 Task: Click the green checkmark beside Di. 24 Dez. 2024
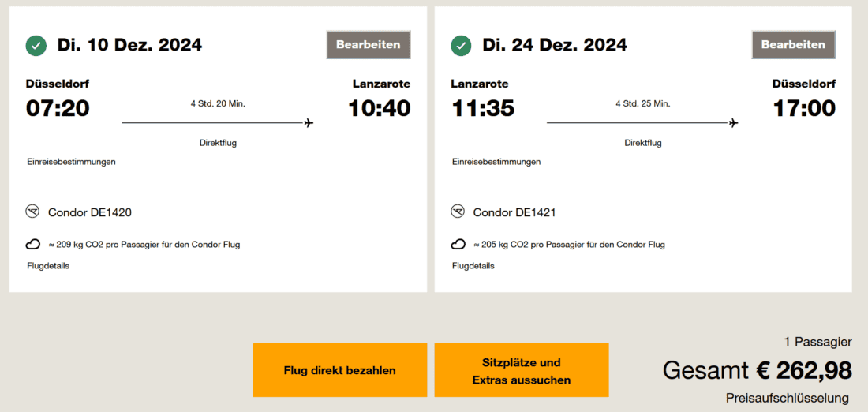(461, 46)
